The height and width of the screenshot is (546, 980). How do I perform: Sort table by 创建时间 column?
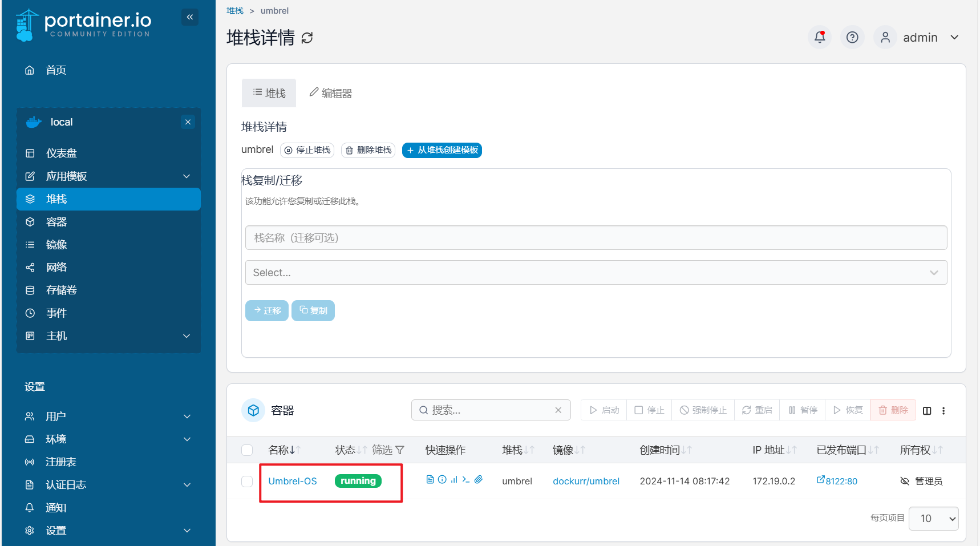pyautogui.click(x=666, y=450)
